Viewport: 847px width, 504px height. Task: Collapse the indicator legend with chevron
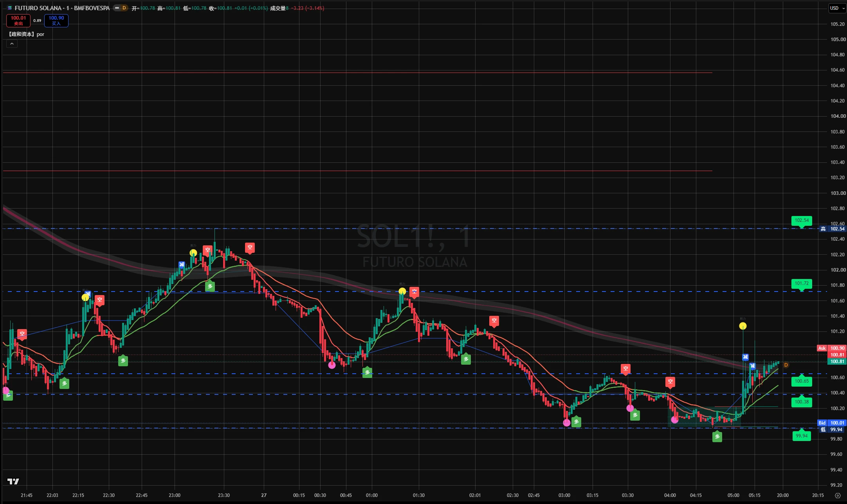click(x=12, y=44)
